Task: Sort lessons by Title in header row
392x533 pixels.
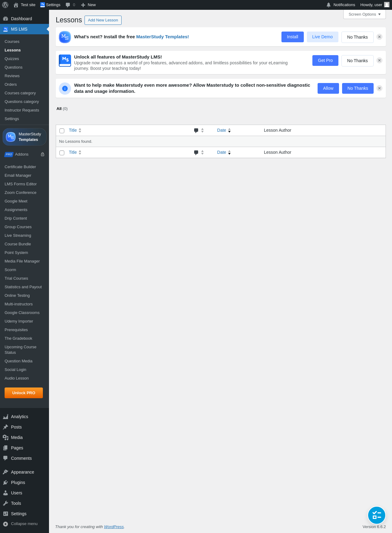Action: pyautogui.click(x=73, y=130)
